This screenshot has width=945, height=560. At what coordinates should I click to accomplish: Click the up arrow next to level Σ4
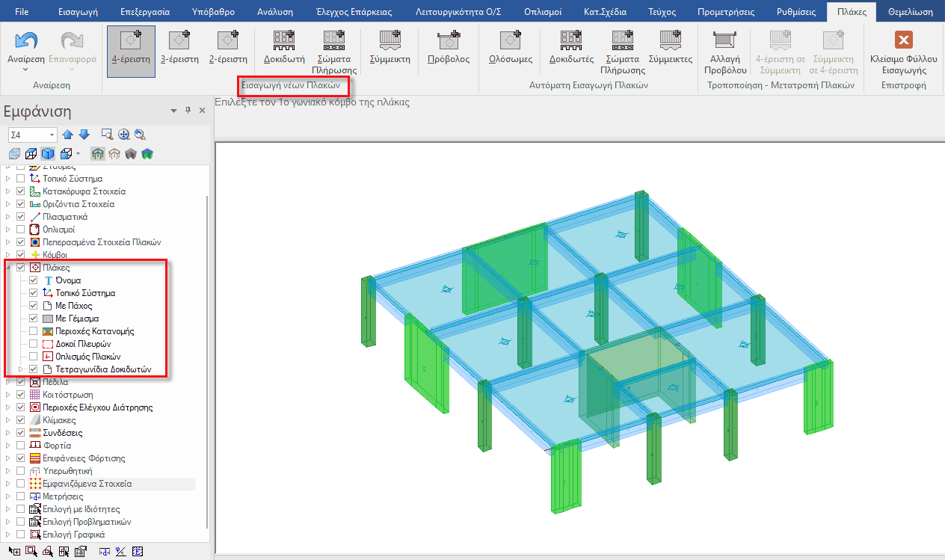pyautogui.click(x=68, y=135)
